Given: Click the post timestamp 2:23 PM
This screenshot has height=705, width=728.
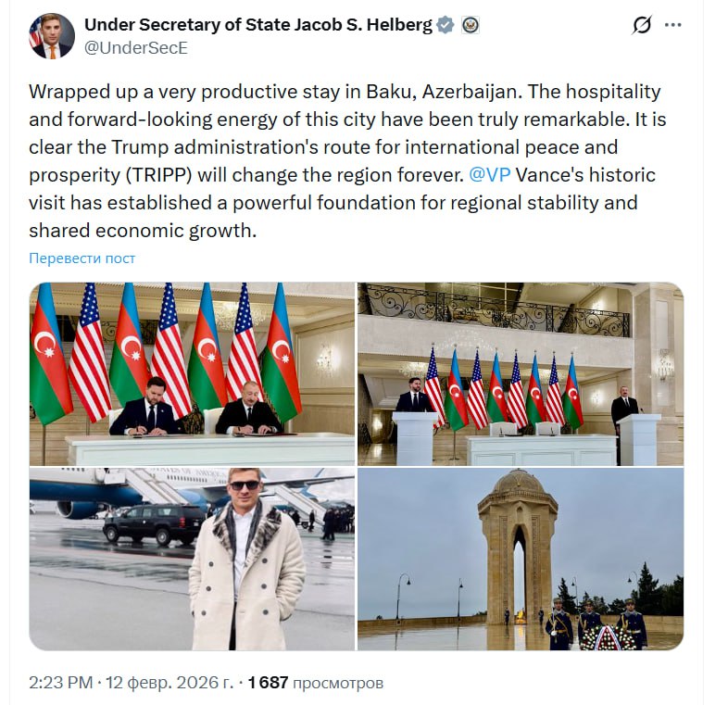Looking at the screenshot, I should [x=60, y=684].
